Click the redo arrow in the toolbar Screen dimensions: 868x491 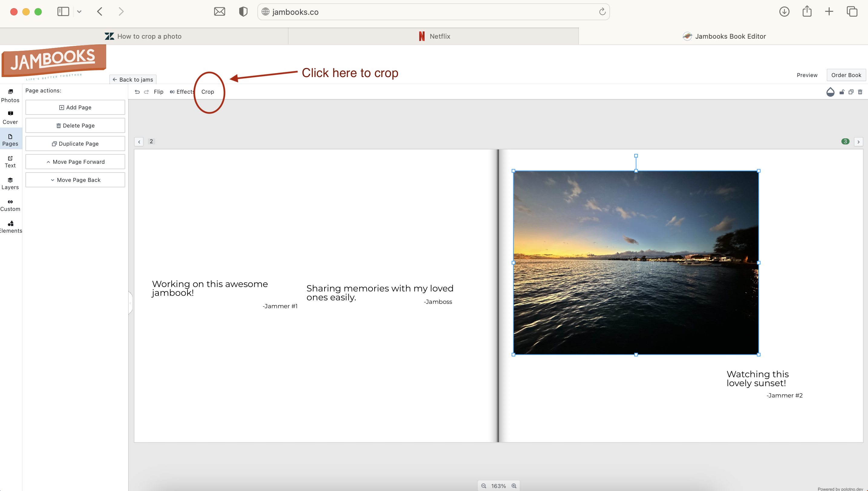pos(146,92)
